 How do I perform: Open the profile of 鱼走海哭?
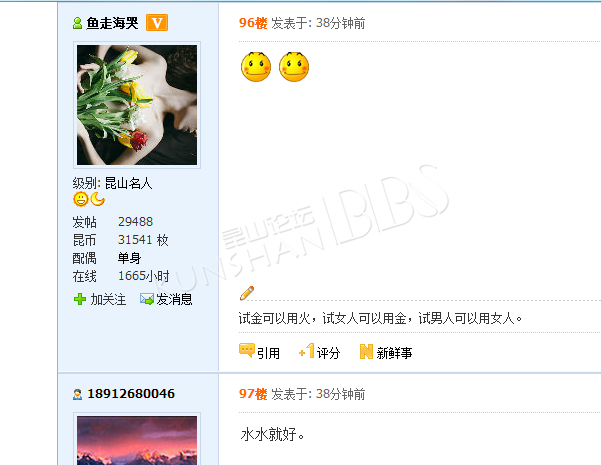[112, 23]
